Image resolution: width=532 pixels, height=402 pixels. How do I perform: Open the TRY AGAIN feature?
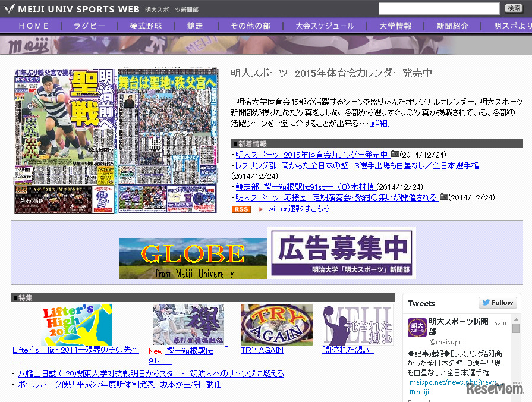click(262, 350)
